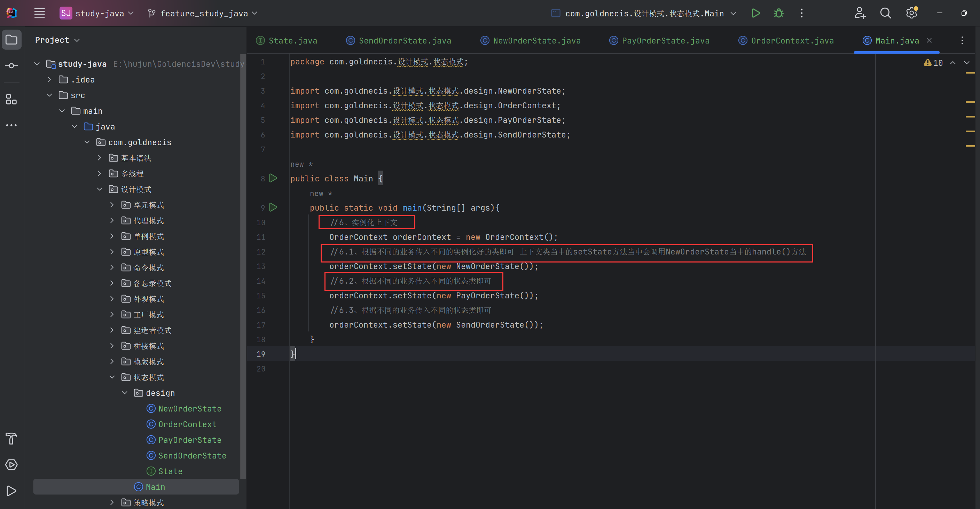Screen dimensions: 980x509
Task: Open the Run tool window at bottom left
Action: pyautogui.click(x=11, y=491)
